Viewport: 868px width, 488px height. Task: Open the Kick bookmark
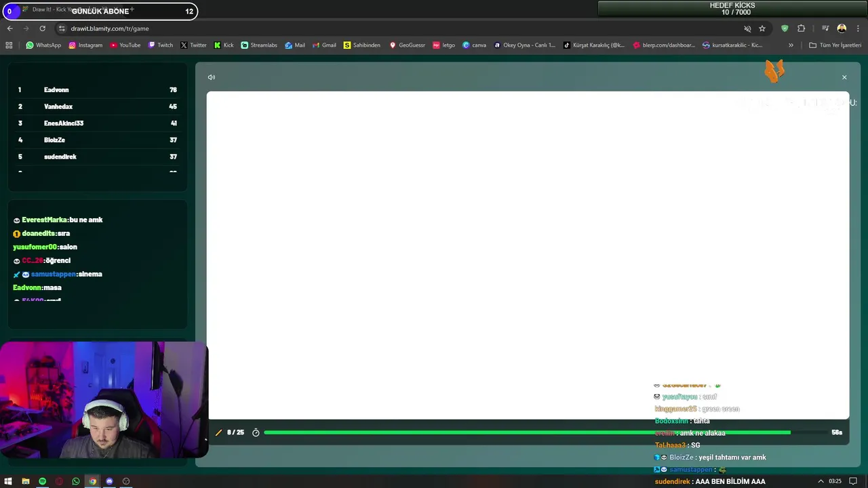pos(224,45)
